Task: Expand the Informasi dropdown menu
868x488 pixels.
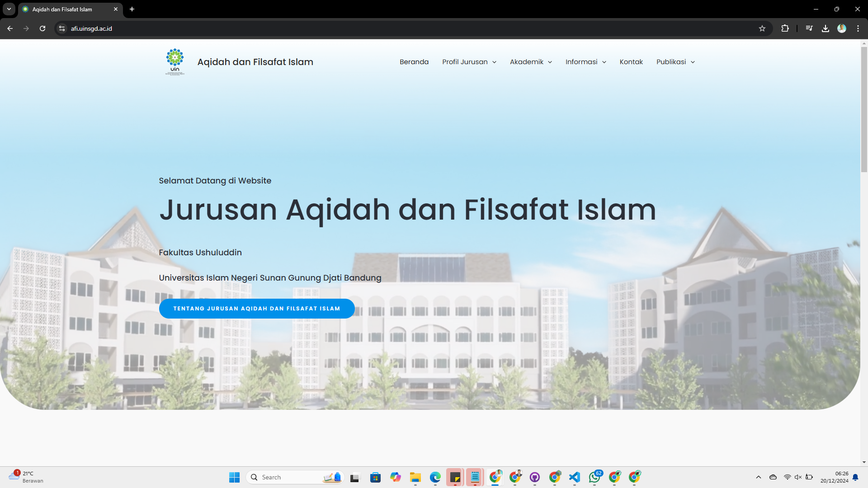Action: [x=586, y=62]
